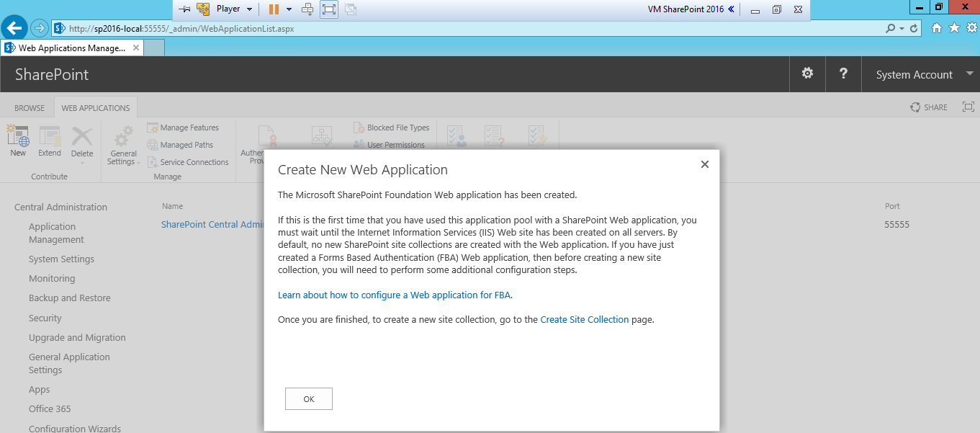
Task: Click Service Connections in the ribbon
Action: coord(188,162)
